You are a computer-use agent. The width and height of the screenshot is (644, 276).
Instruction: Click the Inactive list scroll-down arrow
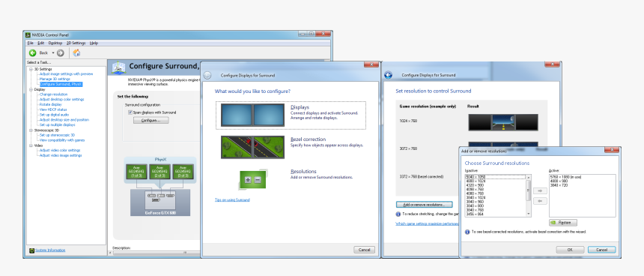click(528, 214)
